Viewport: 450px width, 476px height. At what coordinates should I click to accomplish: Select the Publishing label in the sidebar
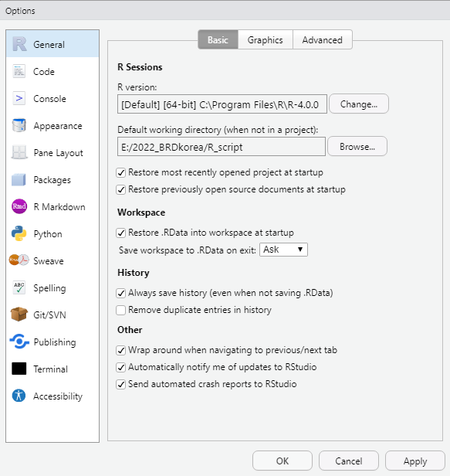click(55, 342)
